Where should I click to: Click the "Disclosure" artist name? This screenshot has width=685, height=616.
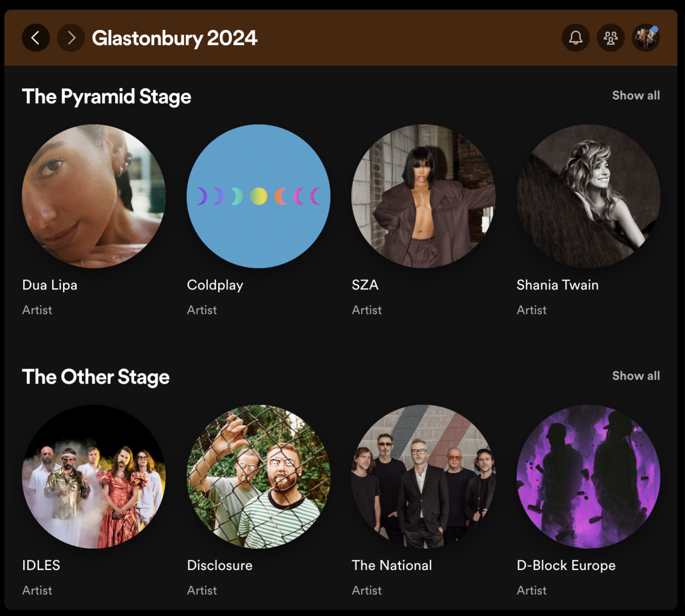220,565
